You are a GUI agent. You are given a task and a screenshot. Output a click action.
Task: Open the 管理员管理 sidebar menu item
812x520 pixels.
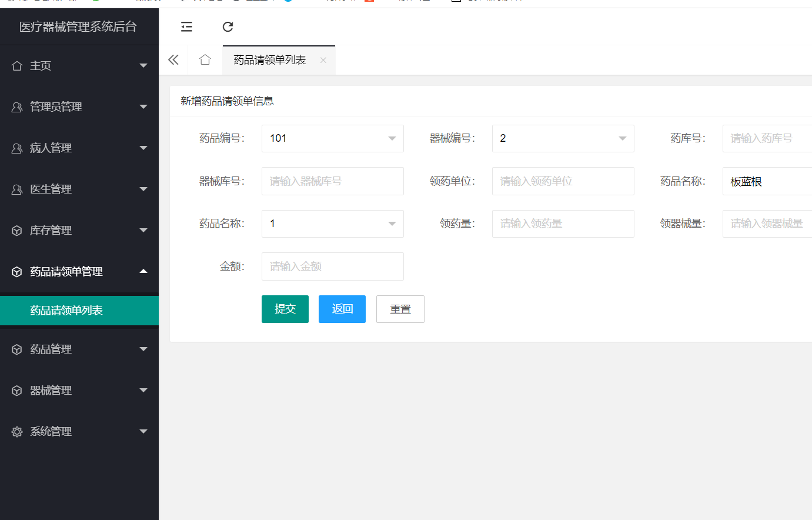pyautogui.click(x=79, y=107)
